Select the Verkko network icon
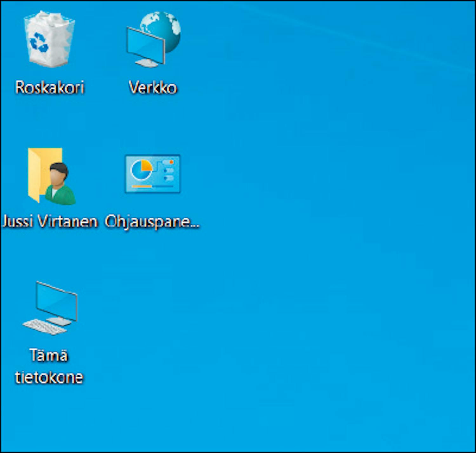The height and width of the screenshot is (453, 476). click(153, 39)
